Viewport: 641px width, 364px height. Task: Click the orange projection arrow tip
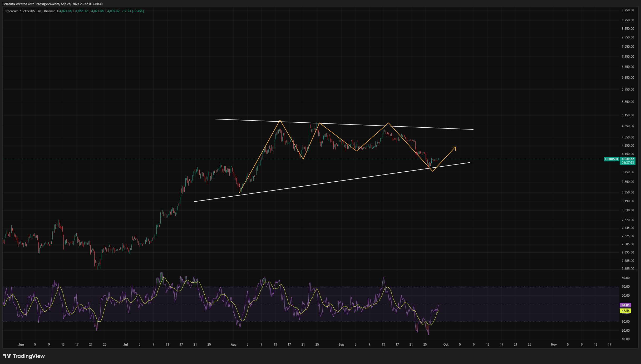pos(455,147)
